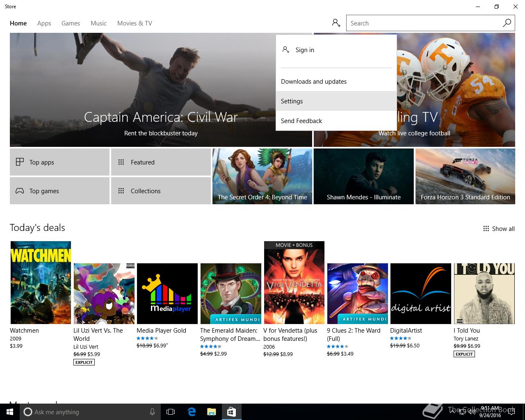
Task: Open the Media Player Gold app cover
Action: [x=167, y=294]
